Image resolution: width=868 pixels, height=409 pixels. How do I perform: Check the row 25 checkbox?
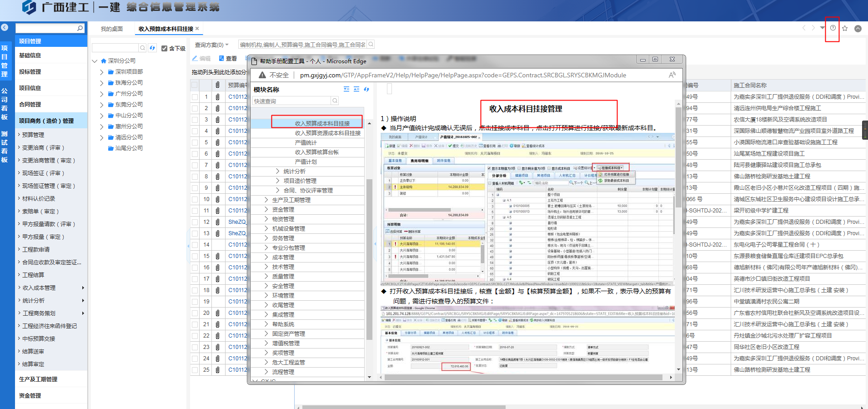click(x=195, y=370)
